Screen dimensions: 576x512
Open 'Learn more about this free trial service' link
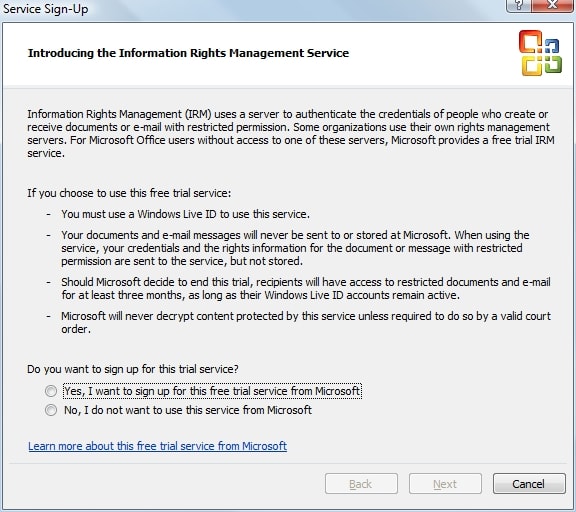pyautogui.click(x=157, y=446)
